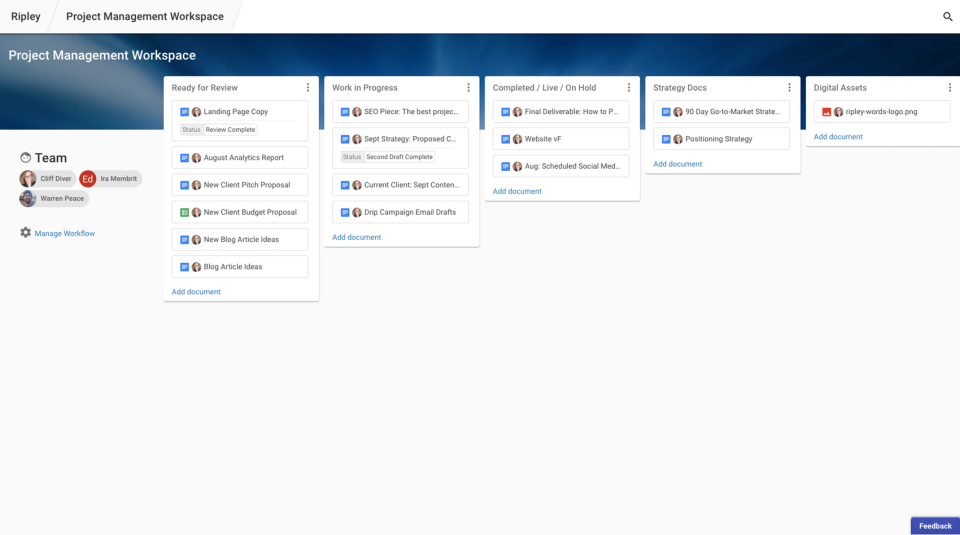Open the Strategy Docs column options menu
960x535 pixels.
(x=789, y=88)
